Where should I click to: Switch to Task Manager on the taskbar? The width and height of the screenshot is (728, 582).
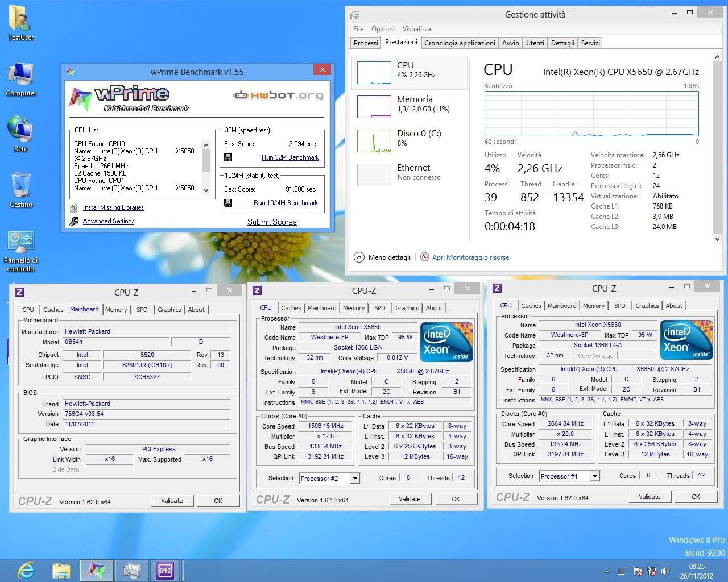(x=131, y=569)
